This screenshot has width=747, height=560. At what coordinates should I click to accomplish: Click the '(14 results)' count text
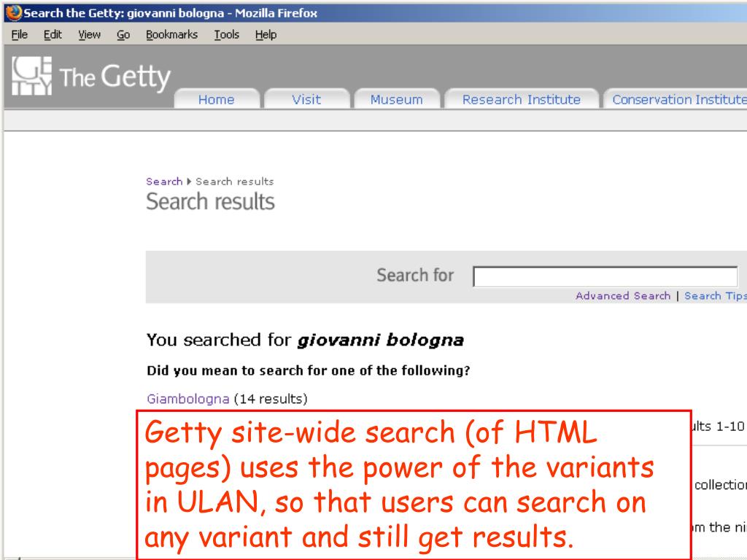[x=271, y=399]
